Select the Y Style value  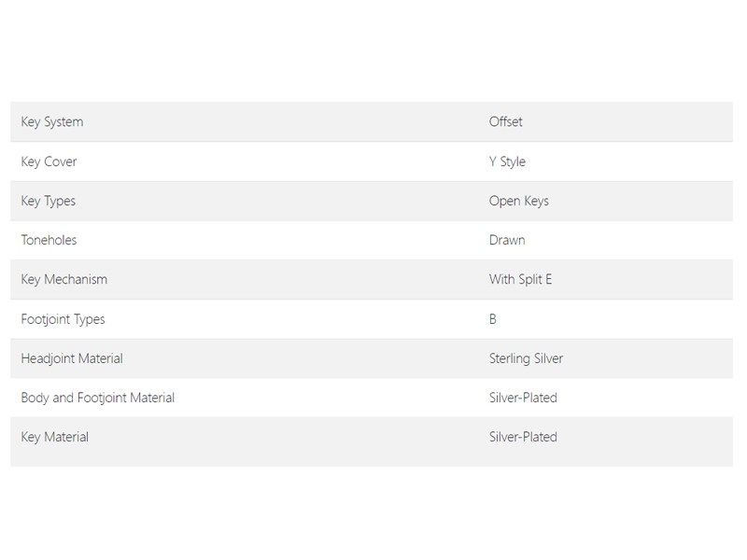click(507, 161)
